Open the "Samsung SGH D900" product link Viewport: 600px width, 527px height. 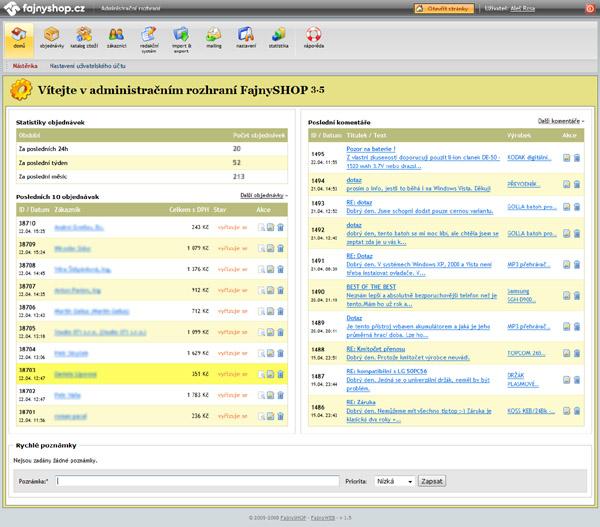click(x=521, y=295)
